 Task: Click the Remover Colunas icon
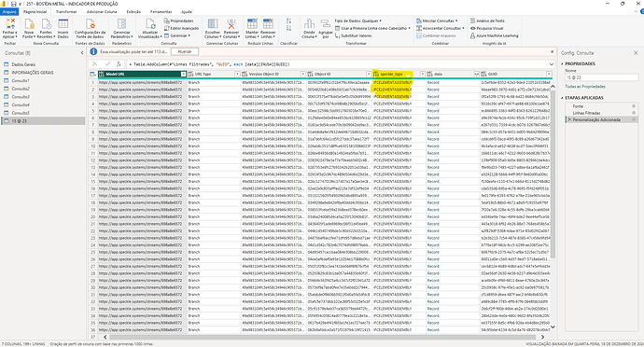(x=231, y=24)
